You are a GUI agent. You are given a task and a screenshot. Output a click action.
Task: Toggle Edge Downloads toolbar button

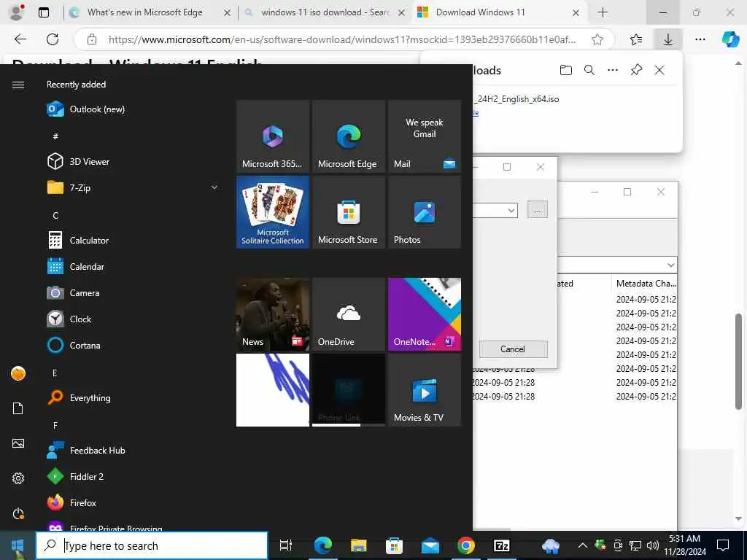click(x=668, y=39)
